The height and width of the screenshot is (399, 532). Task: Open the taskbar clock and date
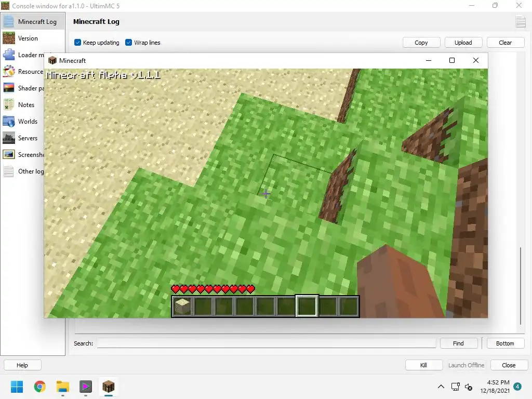tap(495, 387)
